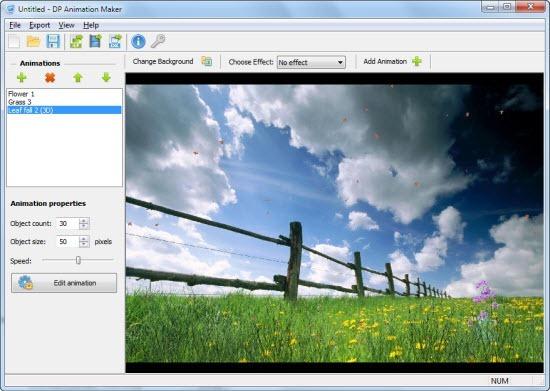This screenshot has height=391, width=550.
Task: Open the Choose Effect dropdown
Action: coord(311,62)
